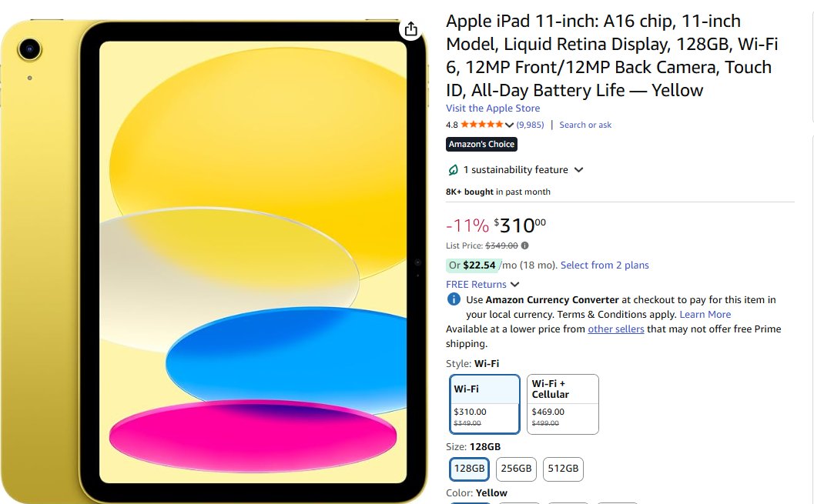The width and height of the screenshot is (814, 504).
Task: Click the orange star rating icons
Action: pyautogui.click(x=482, y=125)
